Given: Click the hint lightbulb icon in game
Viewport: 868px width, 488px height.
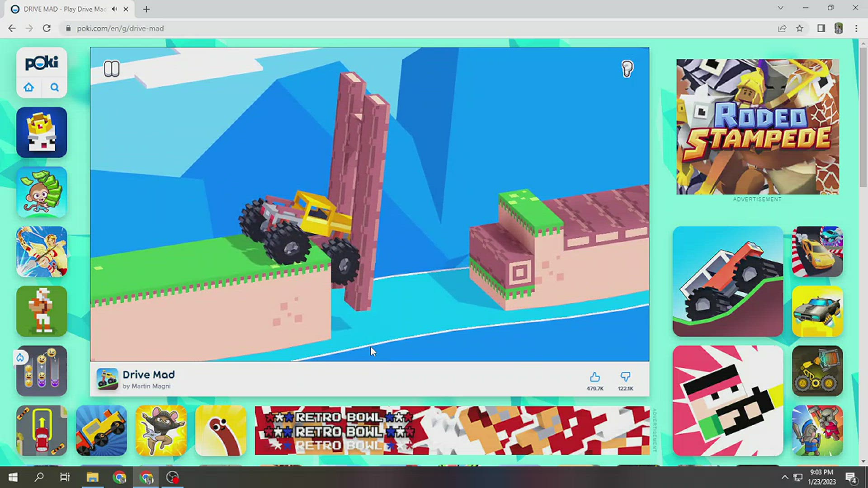Looking at the screenshot, I should pyautogui.click(x=627, y=69).
